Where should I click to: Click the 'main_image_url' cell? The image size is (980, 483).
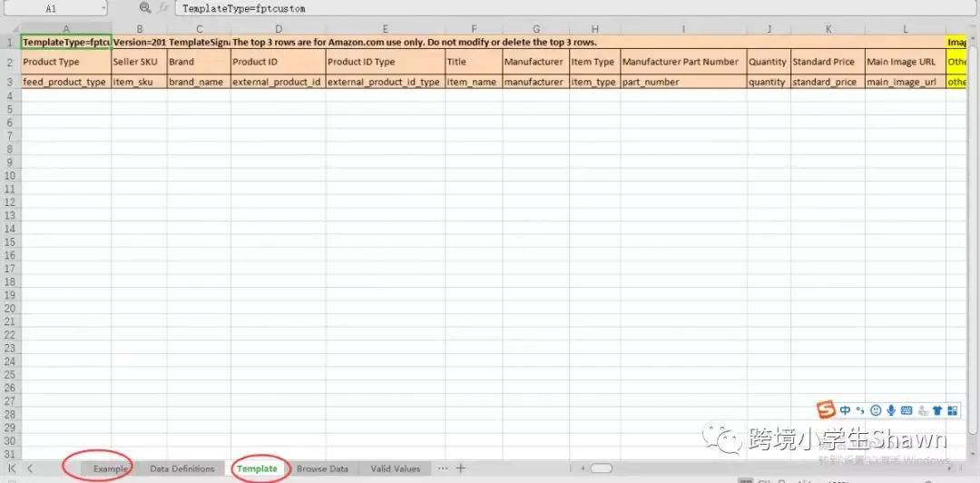[906, 82]
